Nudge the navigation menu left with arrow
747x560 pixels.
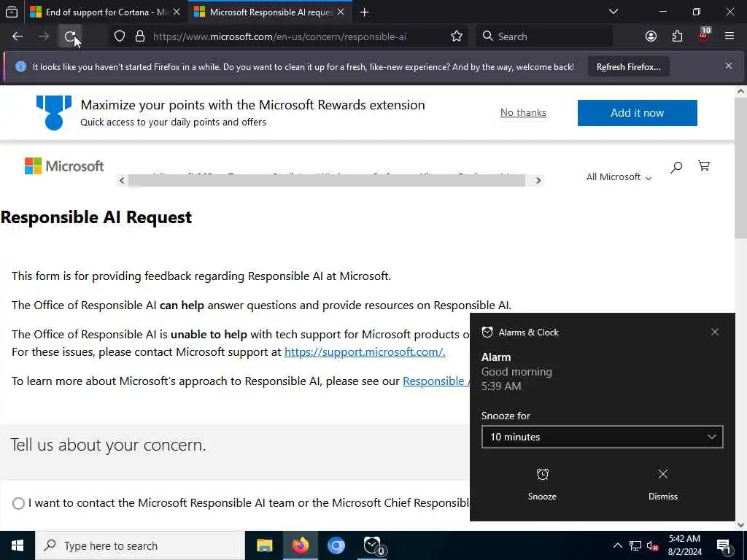pyautogui.click(x=122, y=181)
